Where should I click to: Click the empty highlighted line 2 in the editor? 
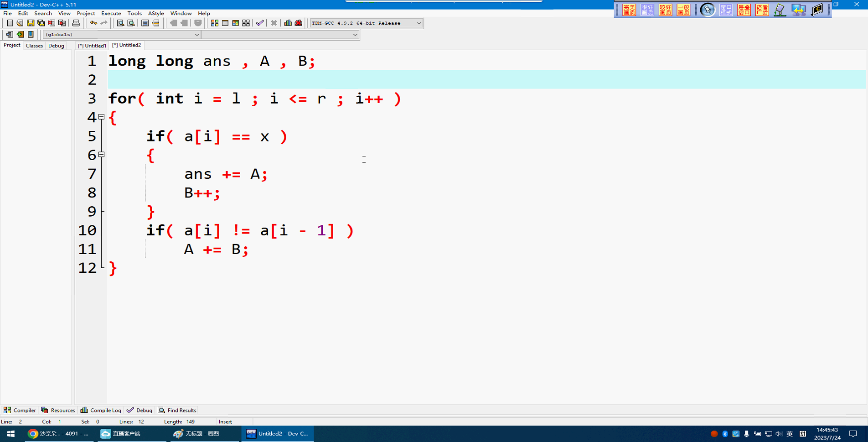(x=487, y=80)
